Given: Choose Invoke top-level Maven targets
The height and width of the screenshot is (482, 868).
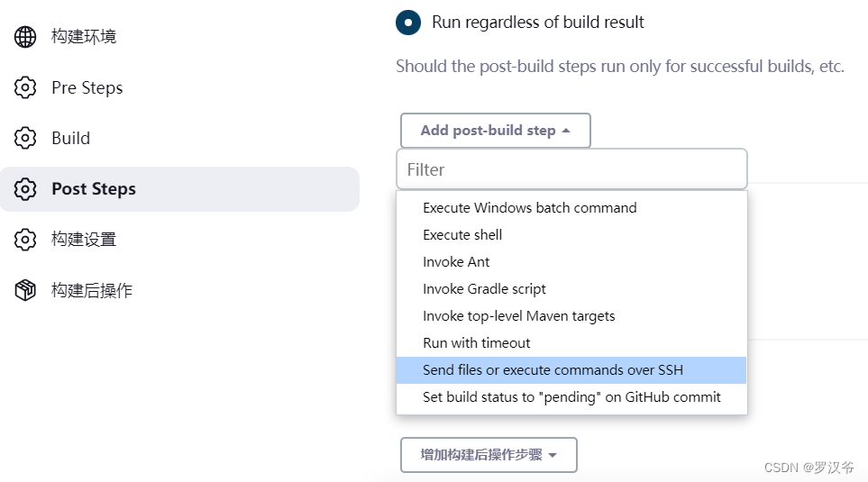Looking at the screenshot, I should coord(518,315).
